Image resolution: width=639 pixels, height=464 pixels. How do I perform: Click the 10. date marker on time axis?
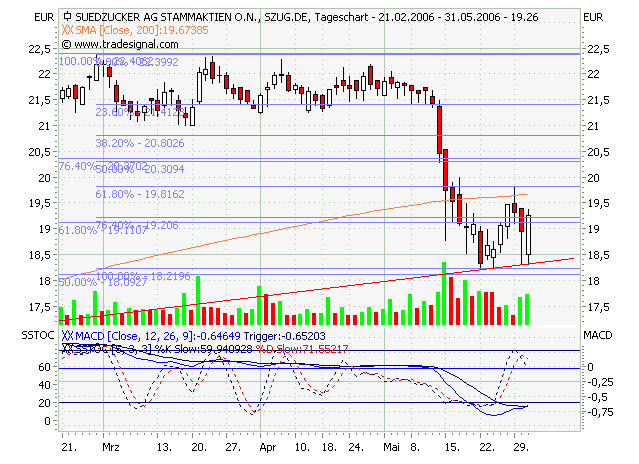(302, 447)
